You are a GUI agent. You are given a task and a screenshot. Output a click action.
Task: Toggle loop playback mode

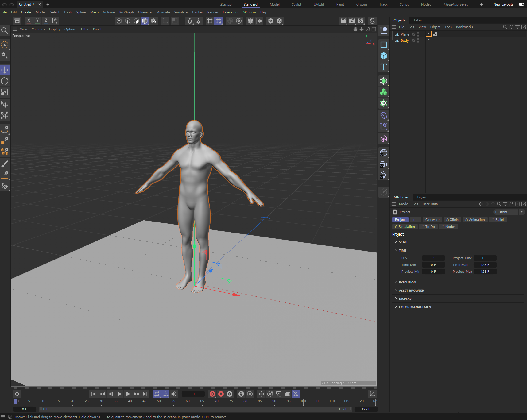click(x=157, y=394)
